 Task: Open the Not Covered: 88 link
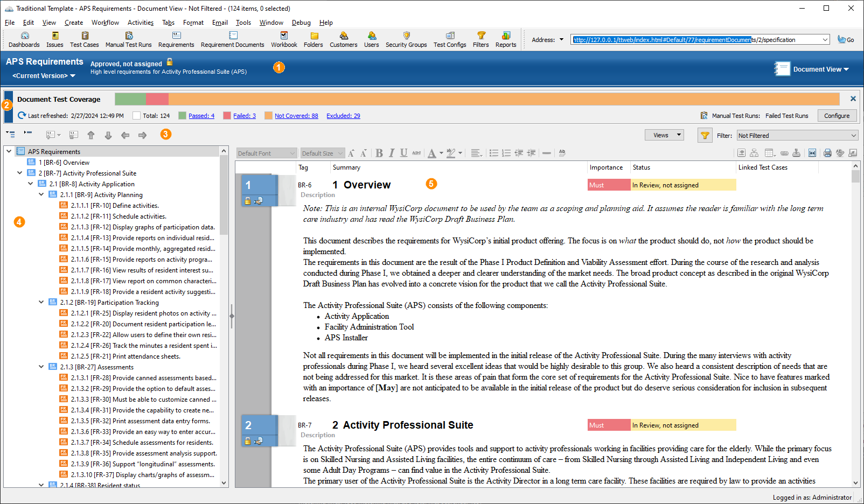coord(296,116)
